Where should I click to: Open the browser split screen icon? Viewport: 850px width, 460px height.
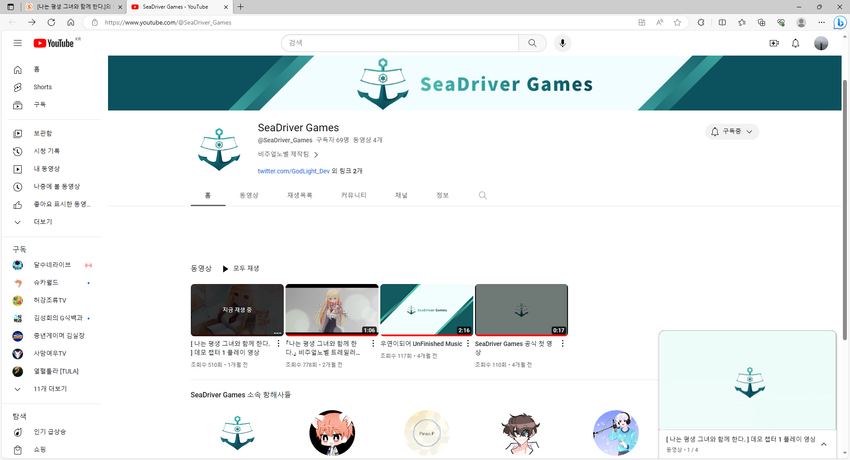(722, 22)
